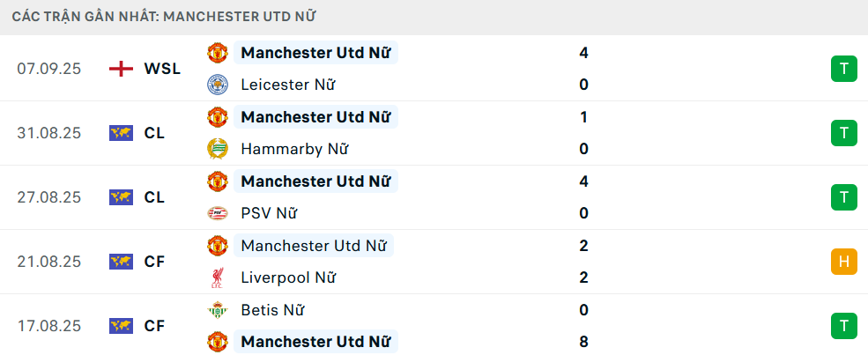Screen dimensions: 868x355
Task: Click the PSV Nữ club crest
Action: (217, 213)
